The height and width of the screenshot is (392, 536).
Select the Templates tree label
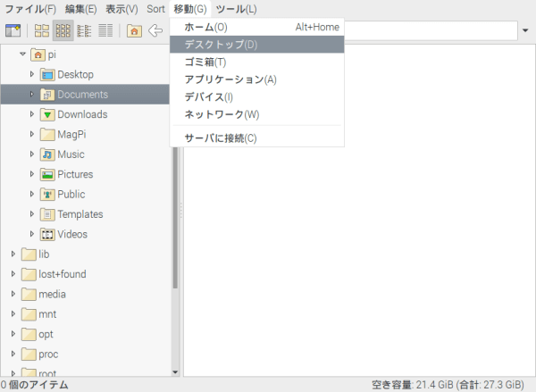click(x=80, y=214)
